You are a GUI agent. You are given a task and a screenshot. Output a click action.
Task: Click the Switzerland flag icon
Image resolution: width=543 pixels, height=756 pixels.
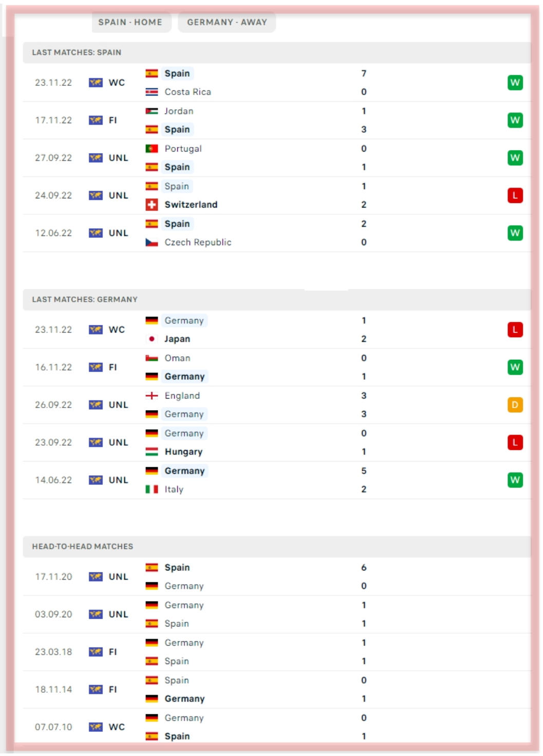point(152,205)
